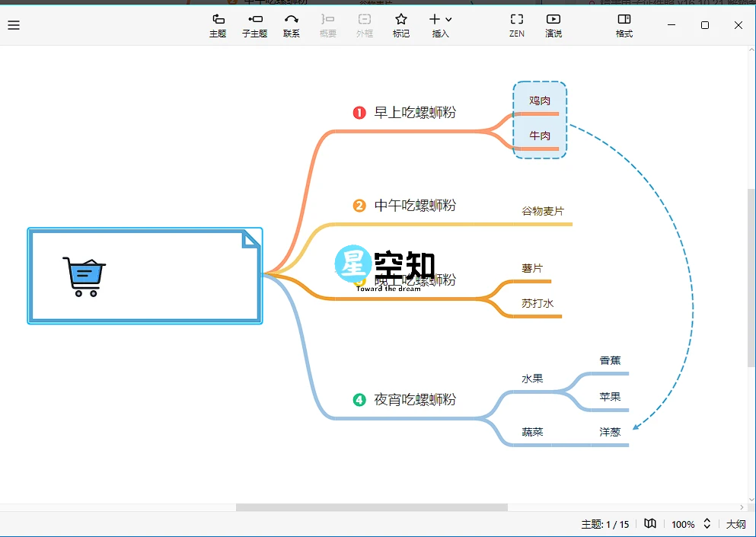756x537 pixels.
Task: Click the horizontal scrollbar at the bottom
Action: 373,507
